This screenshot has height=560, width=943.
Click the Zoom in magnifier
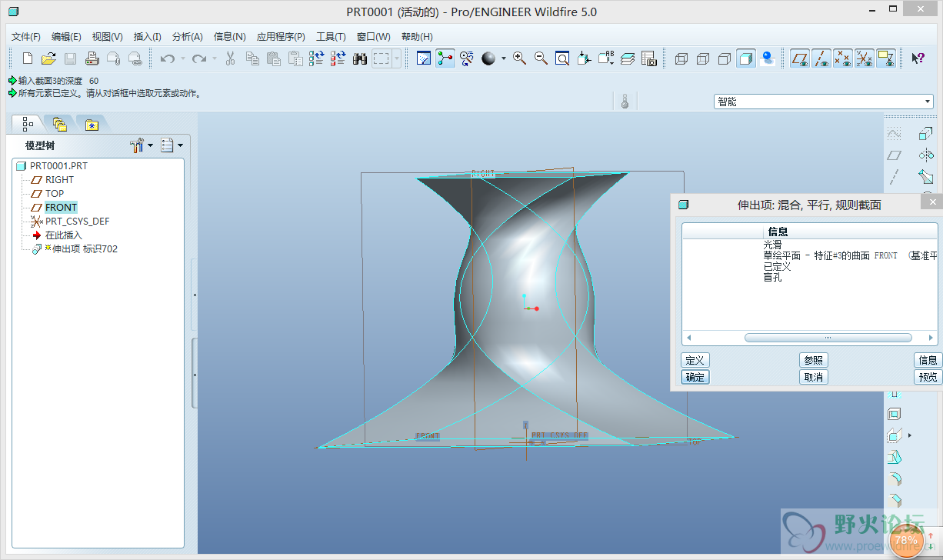[x=520, y=58]
